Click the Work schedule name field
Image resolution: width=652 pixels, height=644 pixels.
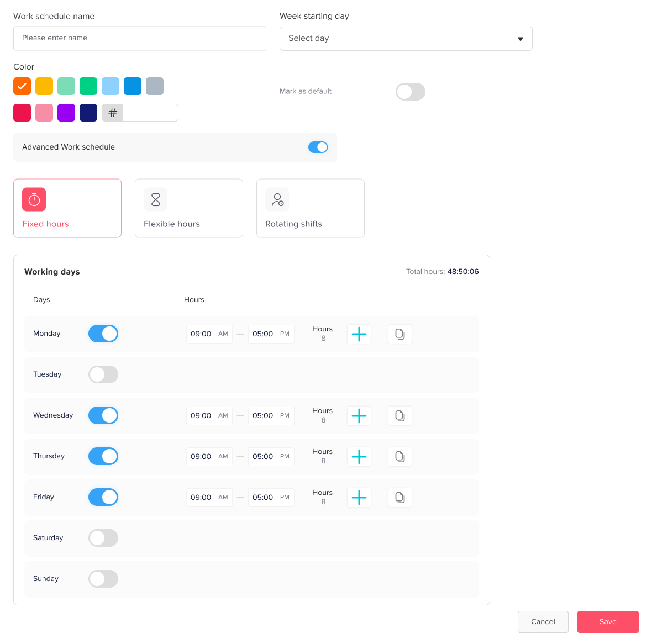(x=140, y=38)
